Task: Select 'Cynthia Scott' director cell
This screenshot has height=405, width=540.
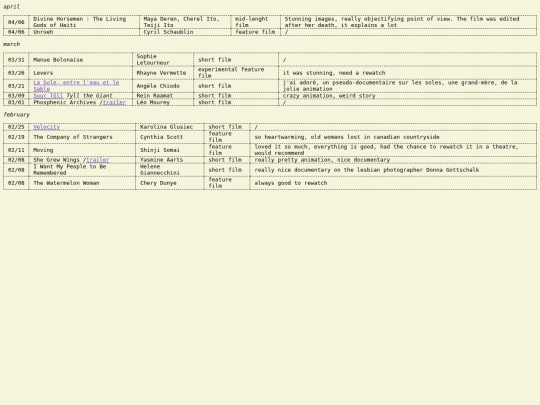Action: 170,137
